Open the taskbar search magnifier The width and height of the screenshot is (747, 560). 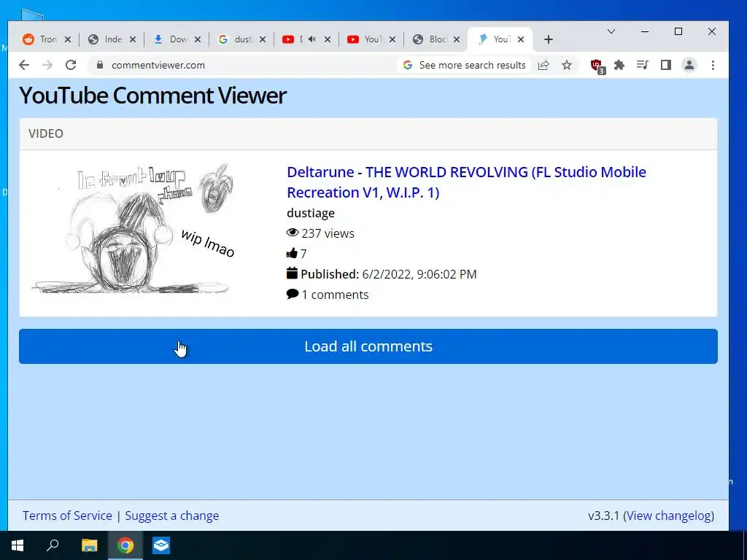click(x=53, y=545)
